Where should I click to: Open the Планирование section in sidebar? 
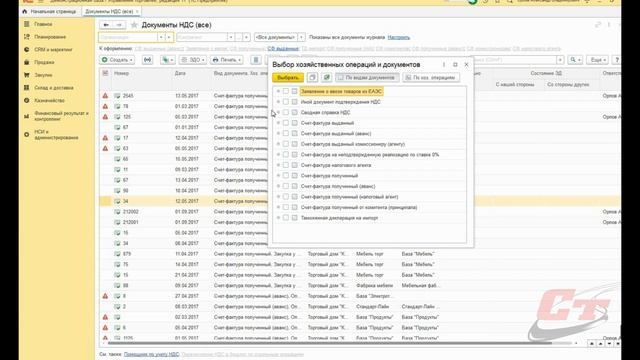point(50,37)
